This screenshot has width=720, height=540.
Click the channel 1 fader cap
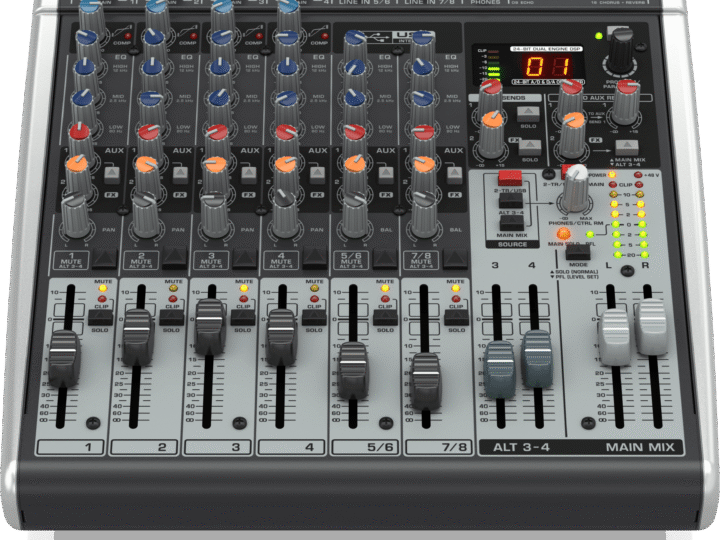pos(64,359)
